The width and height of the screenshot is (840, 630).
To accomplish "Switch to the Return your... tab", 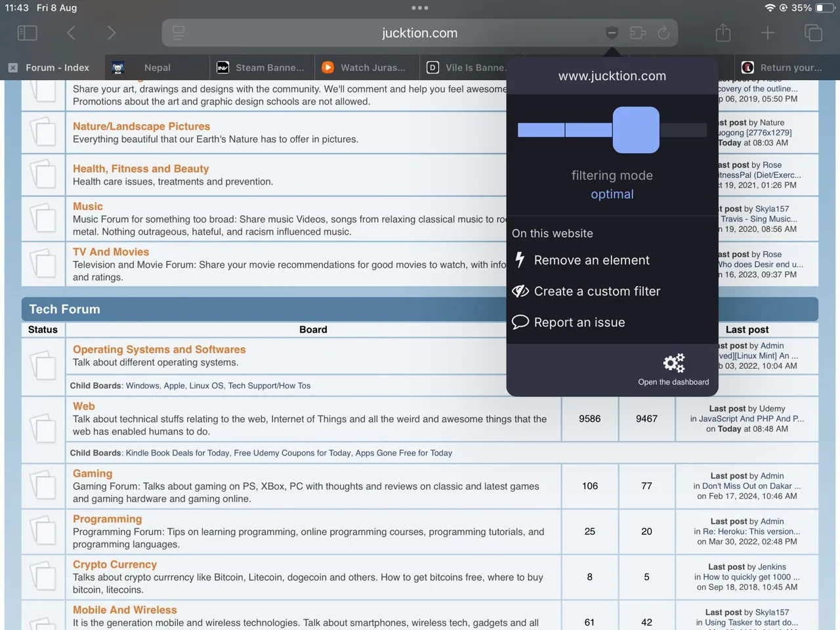I will click(x=787, y=68).
